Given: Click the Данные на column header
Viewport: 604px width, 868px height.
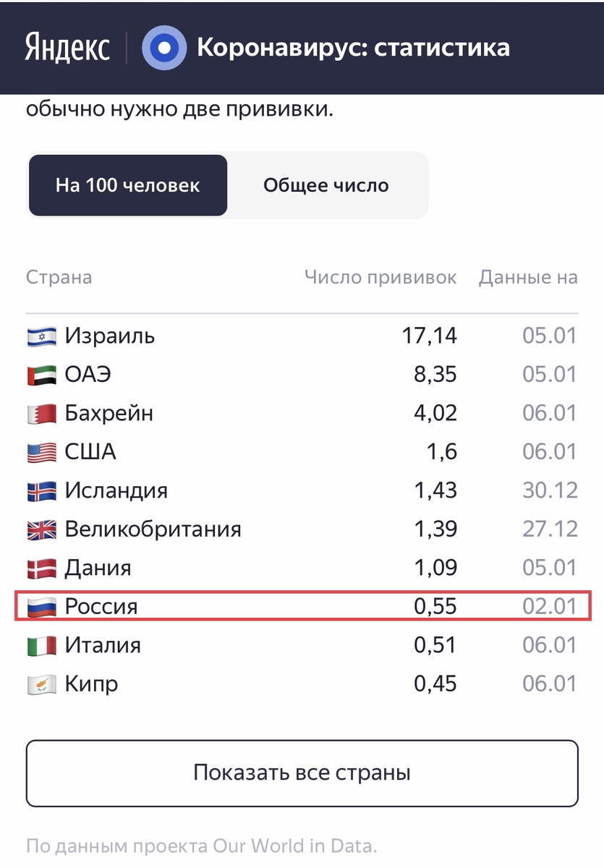Looking at the screenshot, I should click(x=528, y=277).
